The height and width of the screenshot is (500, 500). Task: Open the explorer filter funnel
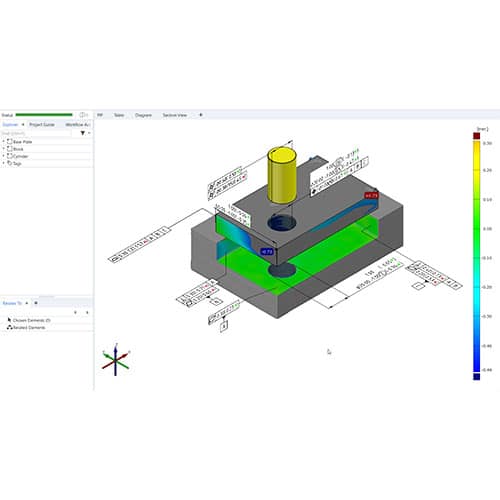click(x=83, y=133)
